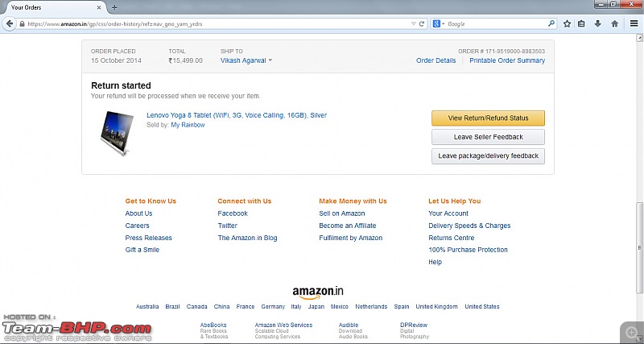The height and width of the screenshot is (344, 644).
Task: Select United States country link
Action: 482,307
